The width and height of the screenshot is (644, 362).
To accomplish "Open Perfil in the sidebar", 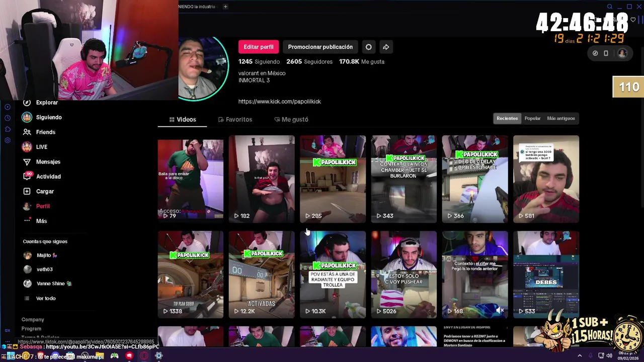I will [36, 206].
